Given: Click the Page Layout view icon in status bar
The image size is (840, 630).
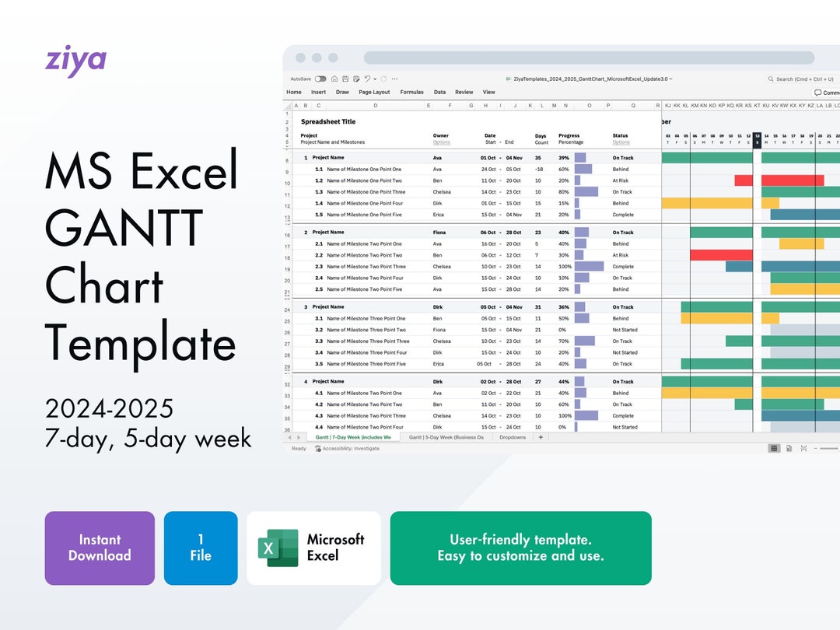Looking at the screenshot, I should click(788, 448).
